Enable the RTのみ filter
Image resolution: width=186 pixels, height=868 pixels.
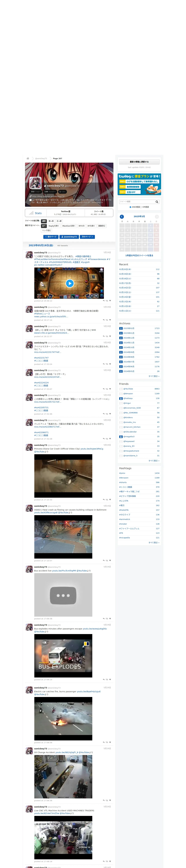pos(81,226)
